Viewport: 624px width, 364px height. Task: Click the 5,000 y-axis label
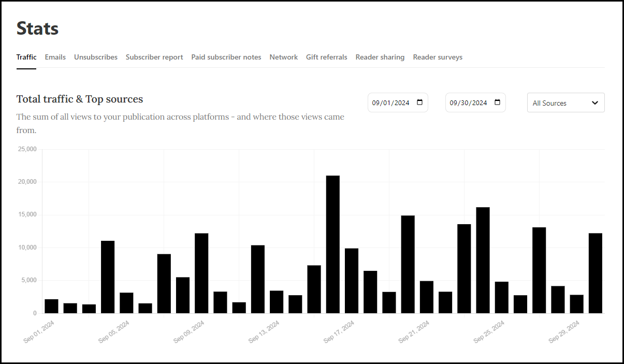[x=29, y=281]
